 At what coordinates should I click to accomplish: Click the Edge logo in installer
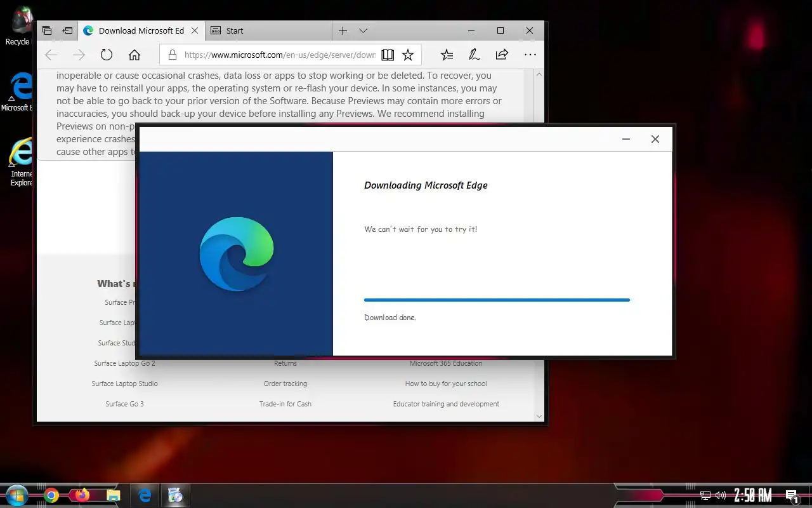click(x=237, y=254)
